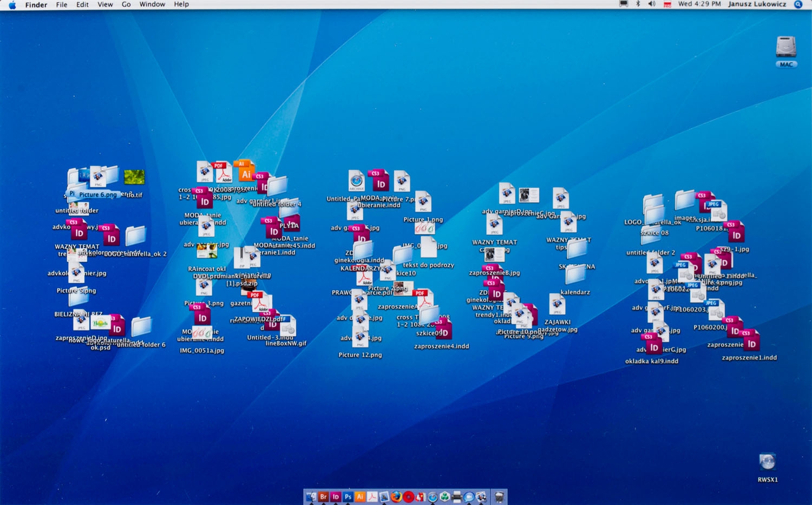The image size is (812, 505).
Task: Open iChat from the Dock
Action: pyautogui.click(x=469, y=496)
